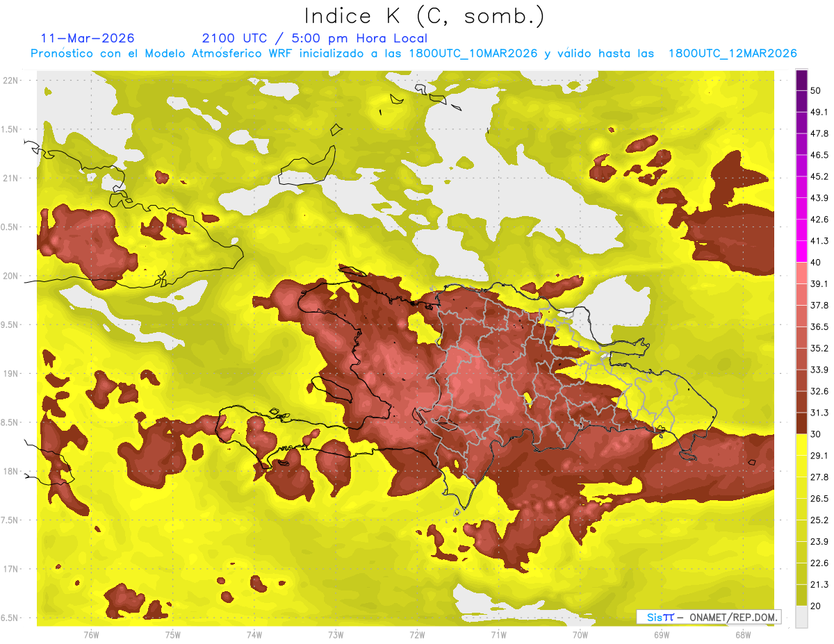Click the 30 value on color scale

(816, 434)
